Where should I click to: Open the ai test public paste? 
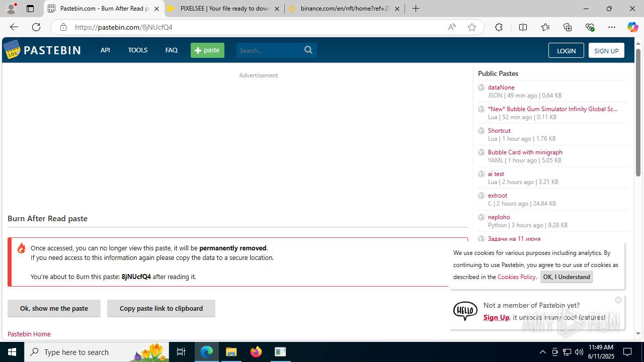point(496,173)
